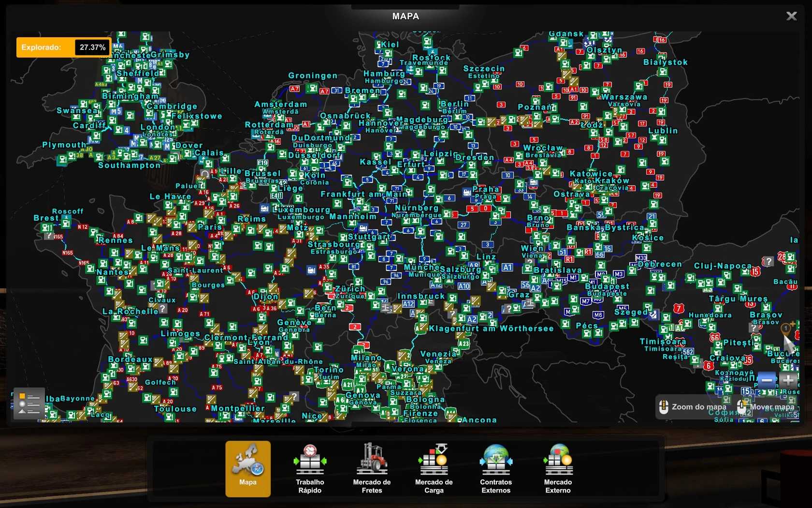Switch to Mercado de Carga

(434, 468)
